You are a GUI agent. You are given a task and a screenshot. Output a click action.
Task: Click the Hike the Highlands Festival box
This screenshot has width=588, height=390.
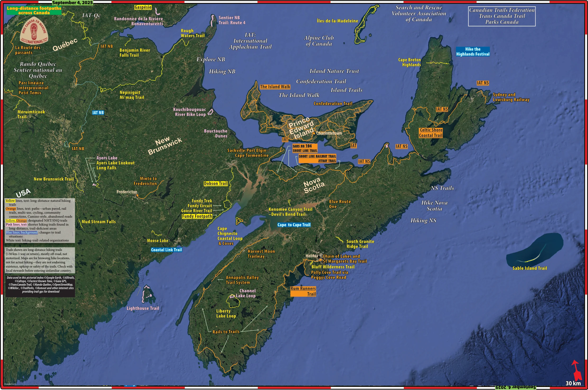(x=473, y=51)
